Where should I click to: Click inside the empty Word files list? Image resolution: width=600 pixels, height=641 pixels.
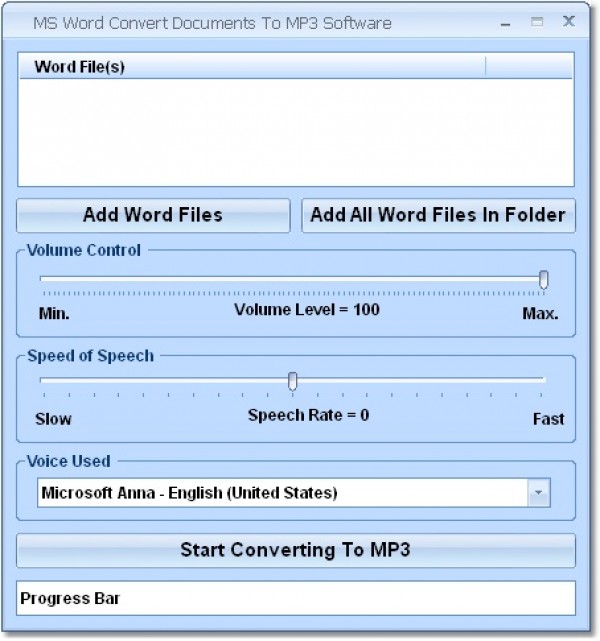(x=296, y=132)
